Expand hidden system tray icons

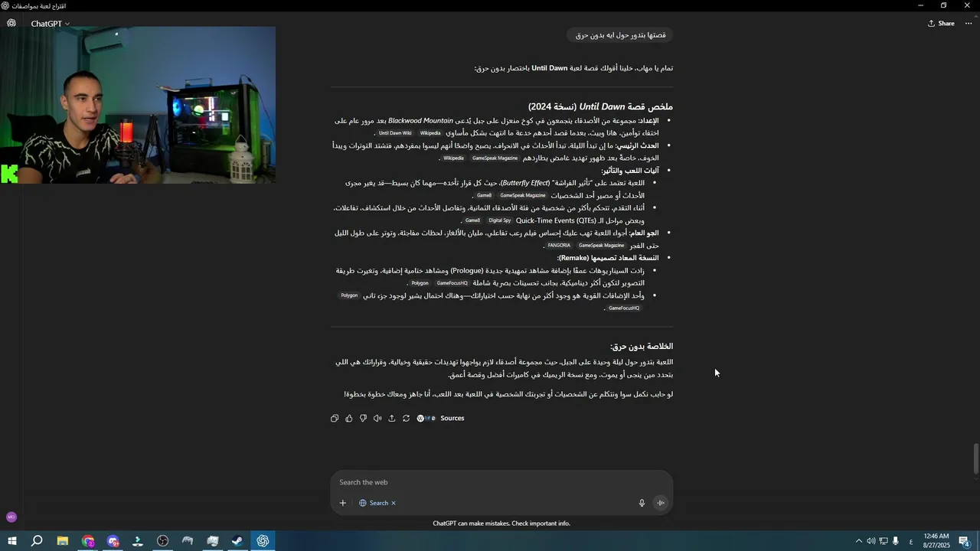point(858,541)
